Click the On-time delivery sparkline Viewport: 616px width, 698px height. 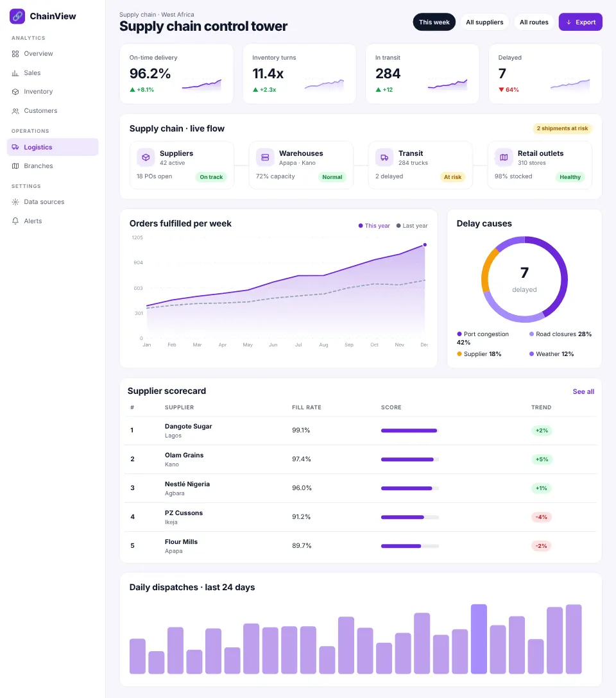[201, 85]
